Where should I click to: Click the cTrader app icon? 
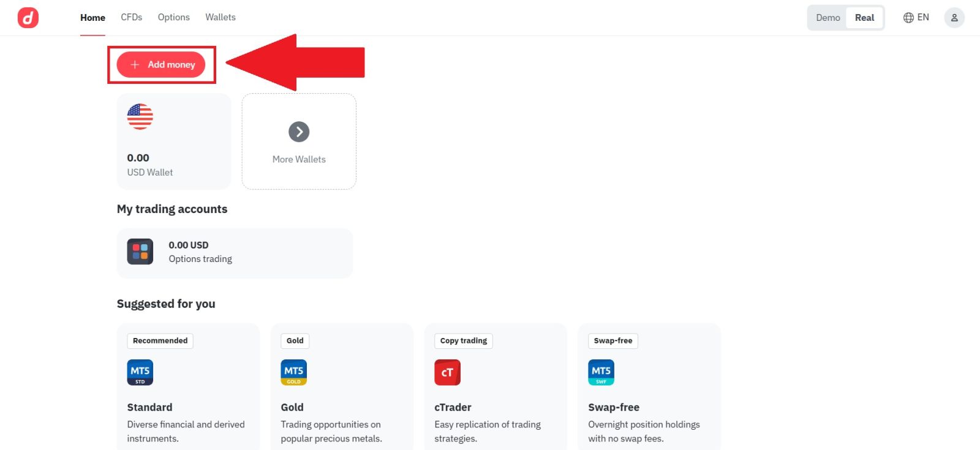(x=447, y=371)
